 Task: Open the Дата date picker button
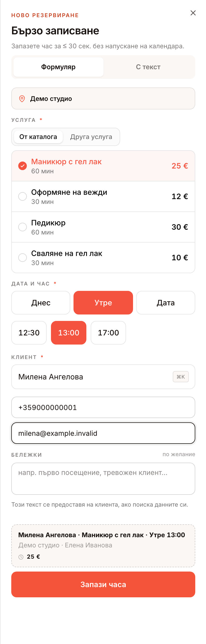pos(166,303)
